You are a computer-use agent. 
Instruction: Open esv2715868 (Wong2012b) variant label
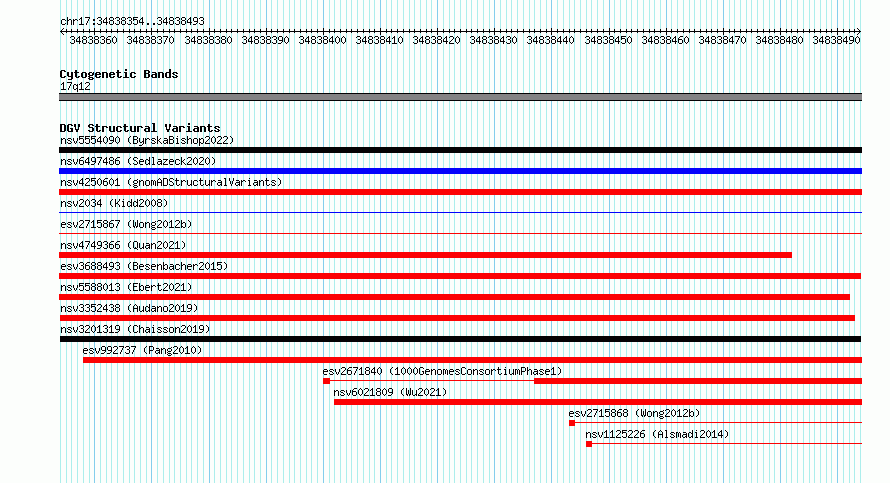[x=634, y=413]
